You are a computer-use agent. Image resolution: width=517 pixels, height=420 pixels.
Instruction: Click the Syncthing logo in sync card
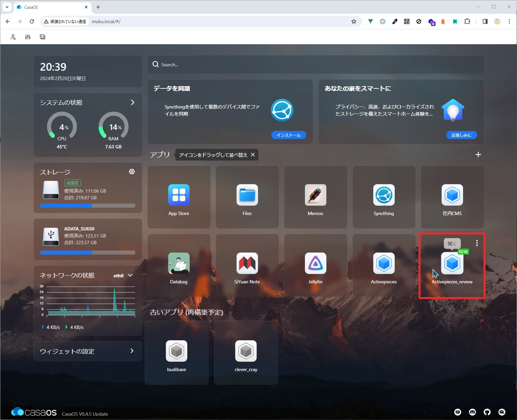(282, 110)
